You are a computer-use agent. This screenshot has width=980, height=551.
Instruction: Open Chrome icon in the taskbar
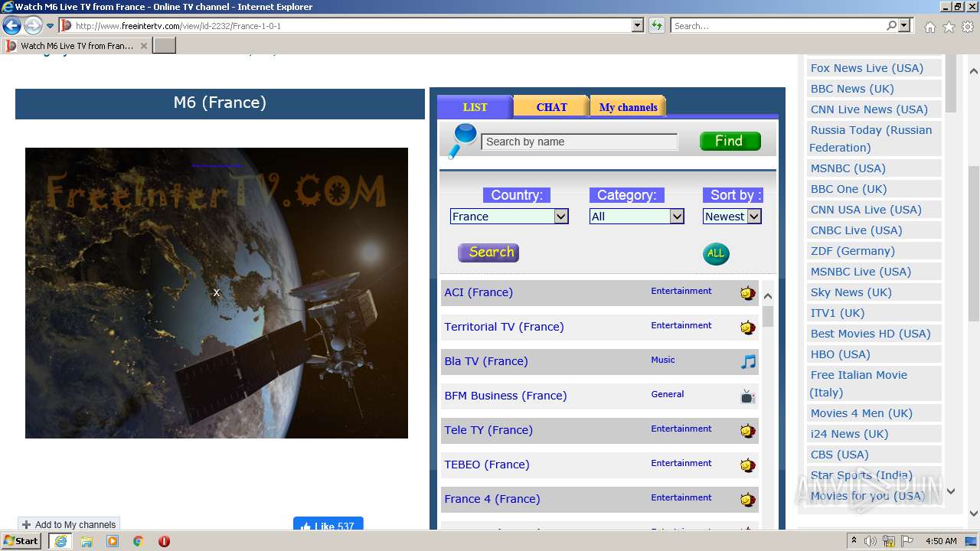(138, 541)
